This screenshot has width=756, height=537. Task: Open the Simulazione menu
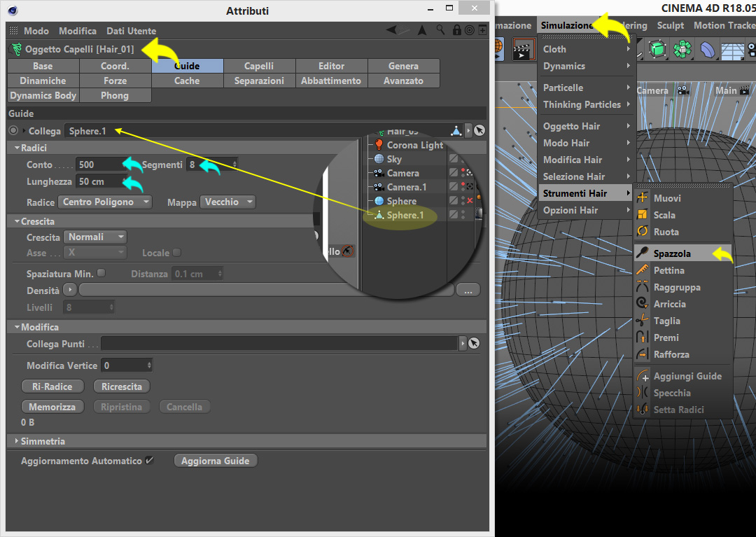point(566,25)
